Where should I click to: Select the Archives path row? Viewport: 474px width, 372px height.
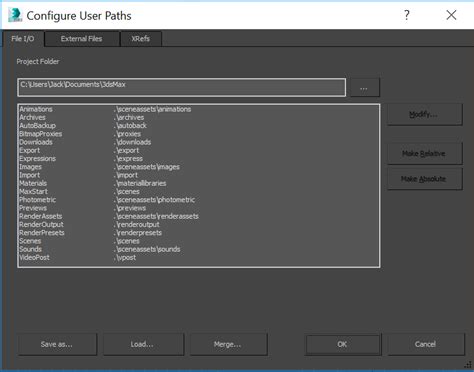pos(199,117)
